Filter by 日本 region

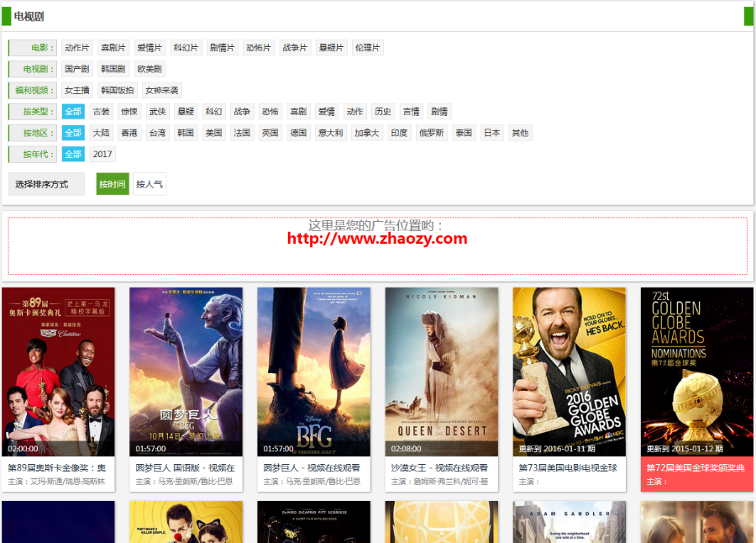[491, 133]
